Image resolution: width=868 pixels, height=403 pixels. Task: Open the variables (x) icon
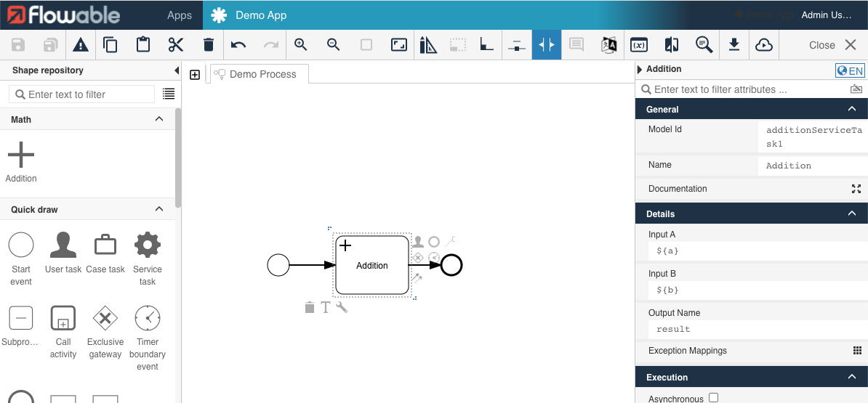tap(639, 45)
